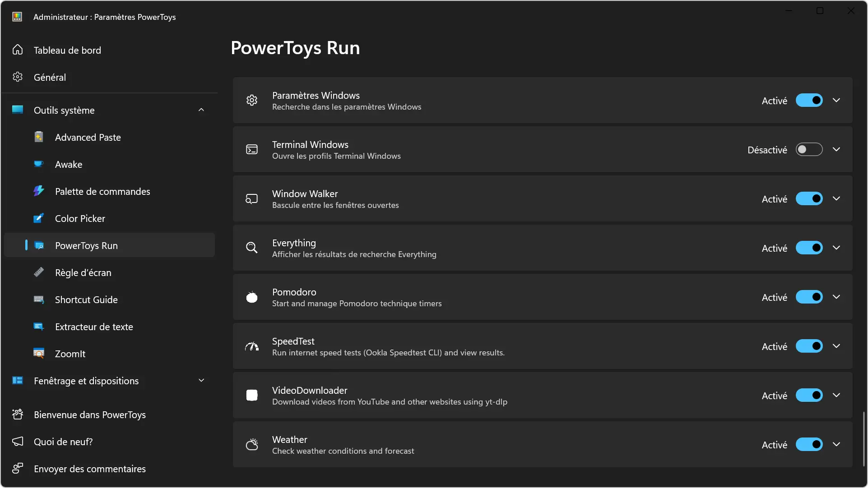Click the SpeedTest gauge icon
868x488 pixels.
click(252, 346)
